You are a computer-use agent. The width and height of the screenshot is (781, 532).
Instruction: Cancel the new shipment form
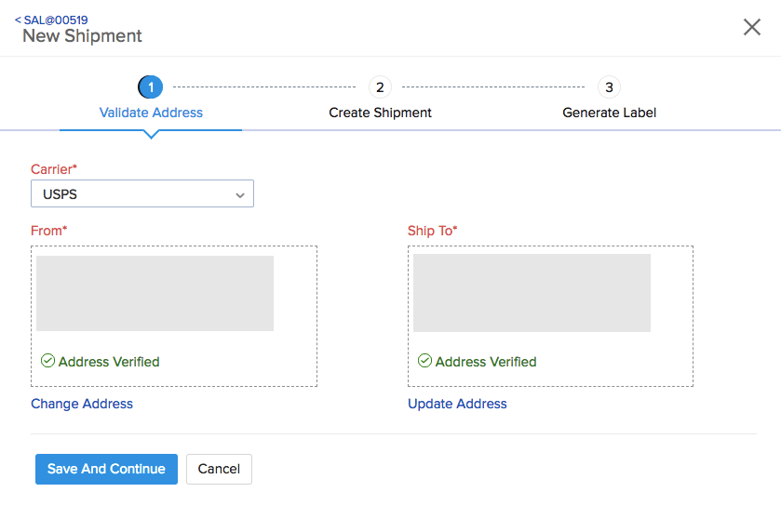(x=219, y=469)
